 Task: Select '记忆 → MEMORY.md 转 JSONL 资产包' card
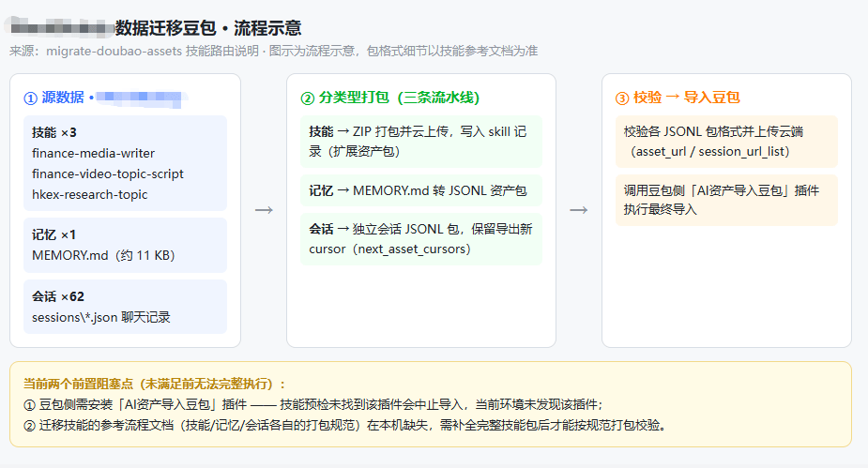click(x=421, y=190)
